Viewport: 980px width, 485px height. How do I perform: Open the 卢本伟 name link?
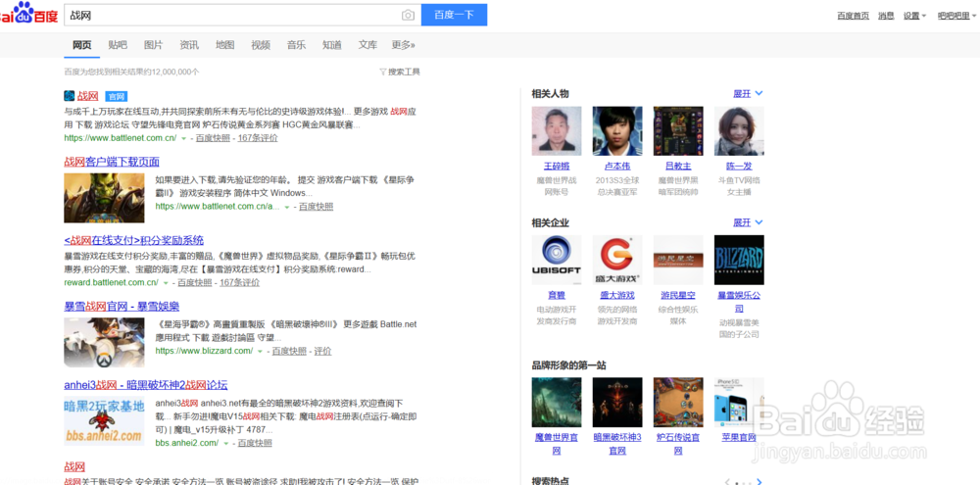tap(617, 167)
